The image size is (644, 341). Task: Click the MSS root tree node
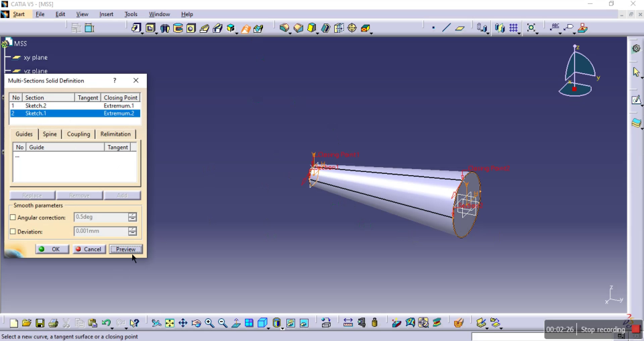(20, 43)
